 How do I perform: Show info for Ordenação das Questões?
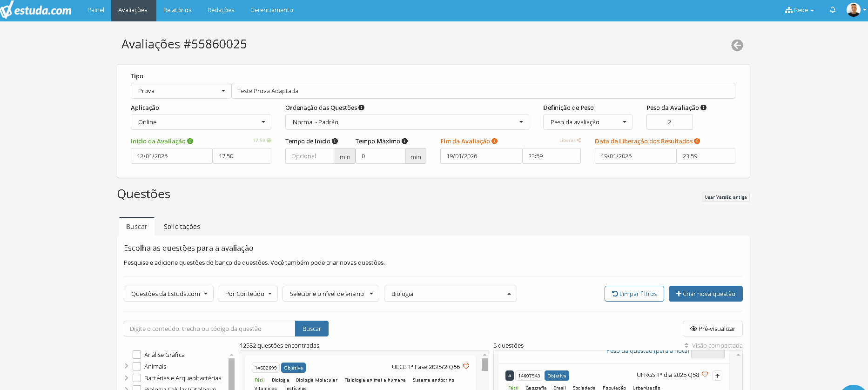(x=361, y=108)
